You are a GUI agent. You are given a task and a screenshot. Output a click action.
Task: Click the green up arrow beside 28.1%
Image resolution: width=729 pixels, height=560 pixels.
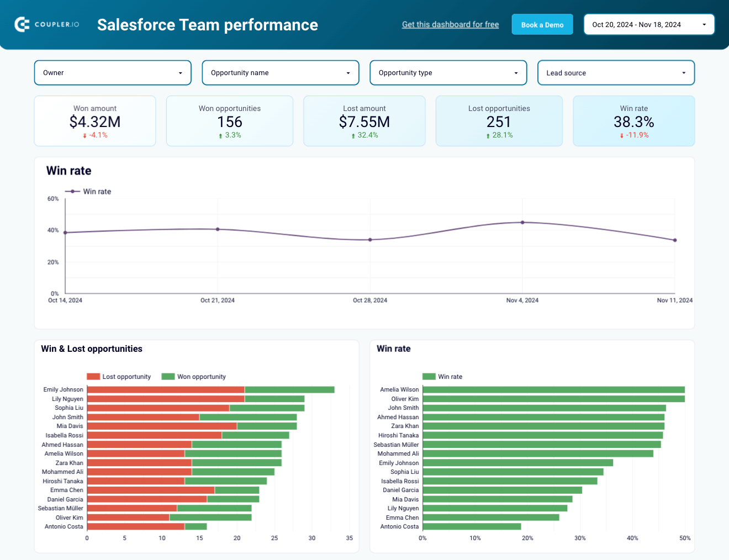pos(488,135)
